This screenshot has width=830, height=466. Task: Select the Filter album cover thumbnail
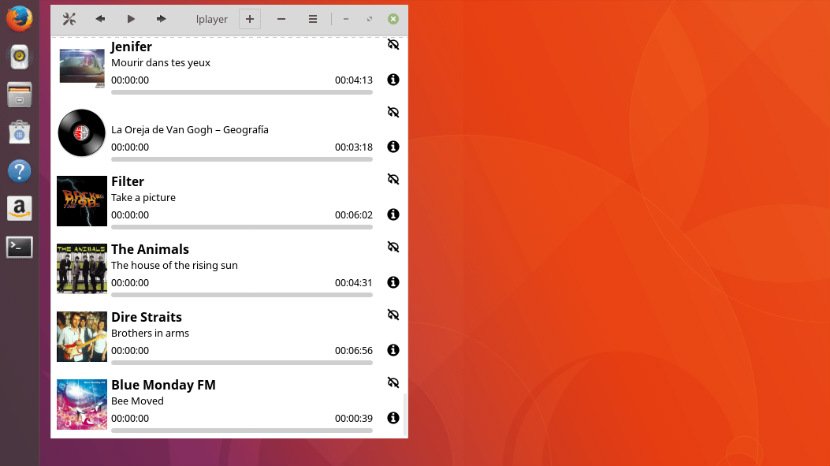pos(82,201)
